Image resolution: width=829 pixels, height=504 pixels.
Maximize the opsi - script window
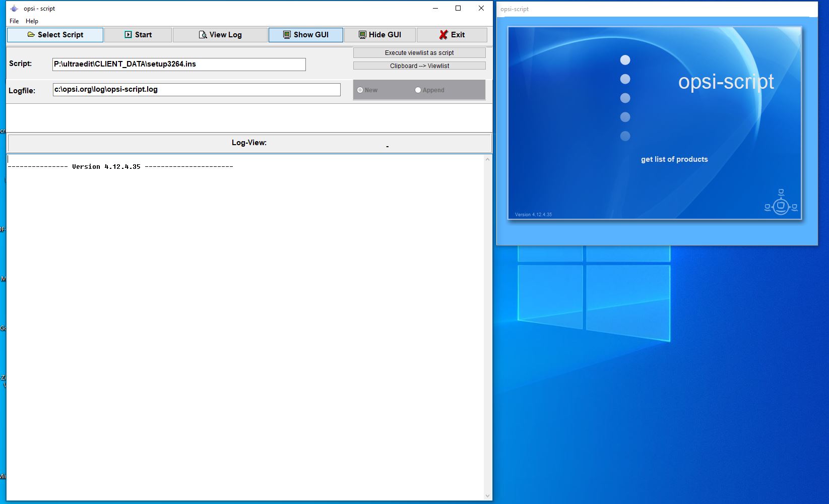pos(458,8)
